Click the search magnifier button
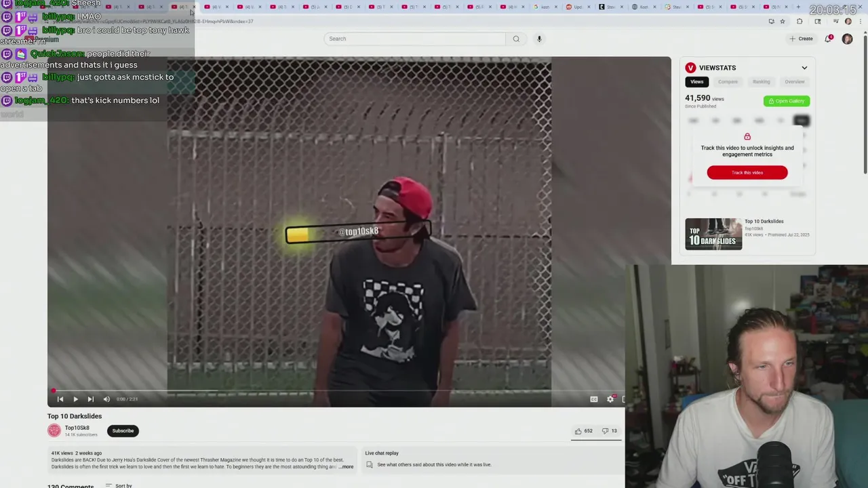The width and height of the screenshot is (868, 488). tap(516, 39)
